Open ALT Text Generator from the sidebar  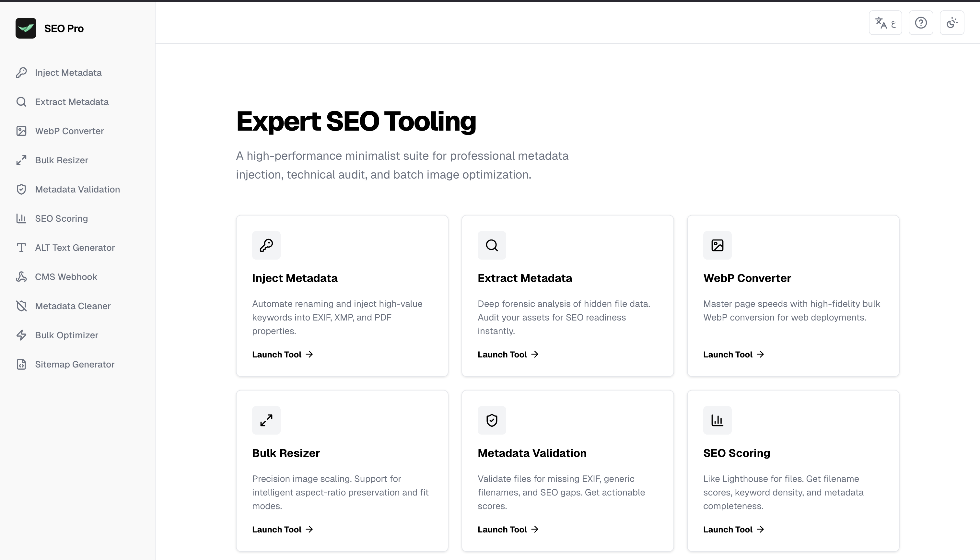pyautogui.click(x=75, y=247)
